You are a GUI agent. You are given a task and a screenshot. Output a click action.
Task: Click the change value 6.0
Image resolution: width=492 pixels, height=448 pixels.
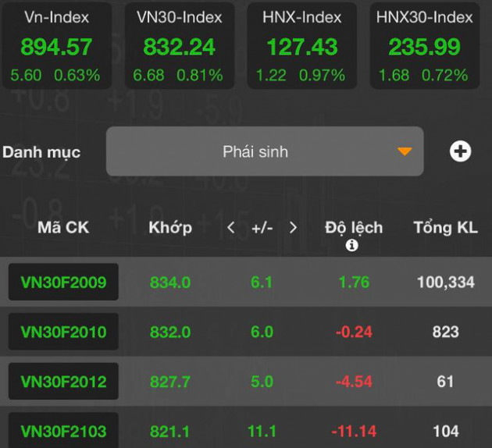[x=262, y=332]
